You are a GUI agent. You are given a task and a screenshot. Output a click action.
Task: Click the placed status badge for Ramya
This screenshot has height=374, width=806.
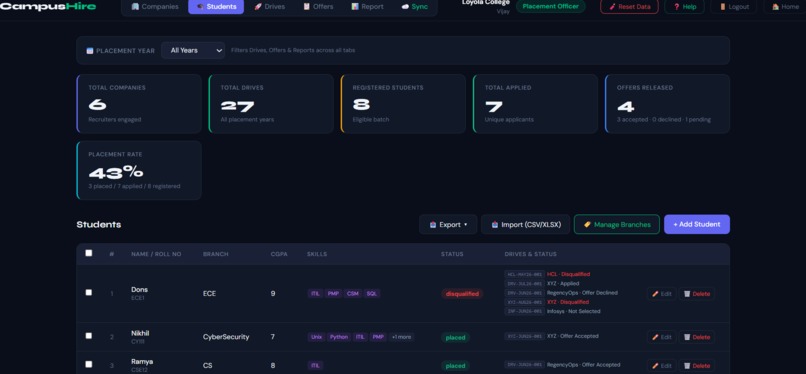(x=455, y=366)
